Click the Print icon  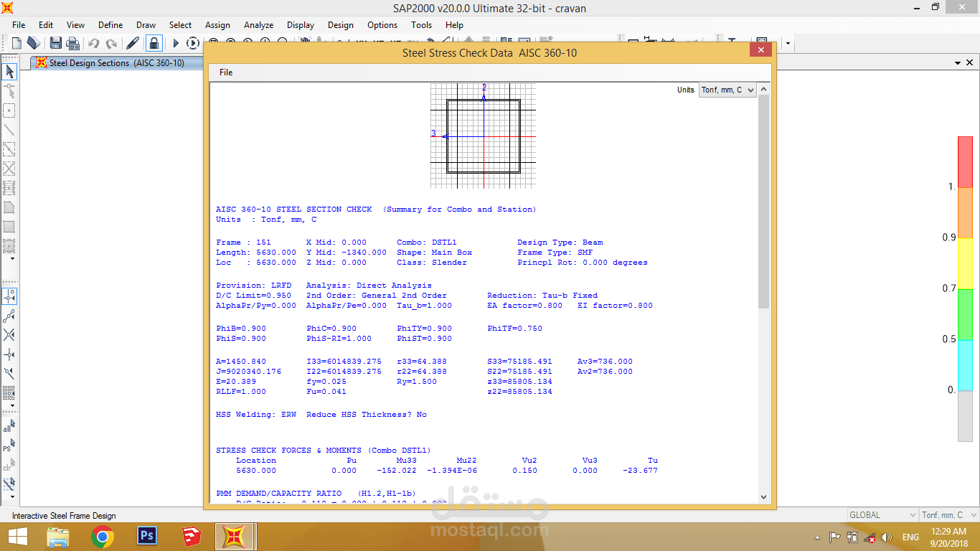click(x=72, y=43)
